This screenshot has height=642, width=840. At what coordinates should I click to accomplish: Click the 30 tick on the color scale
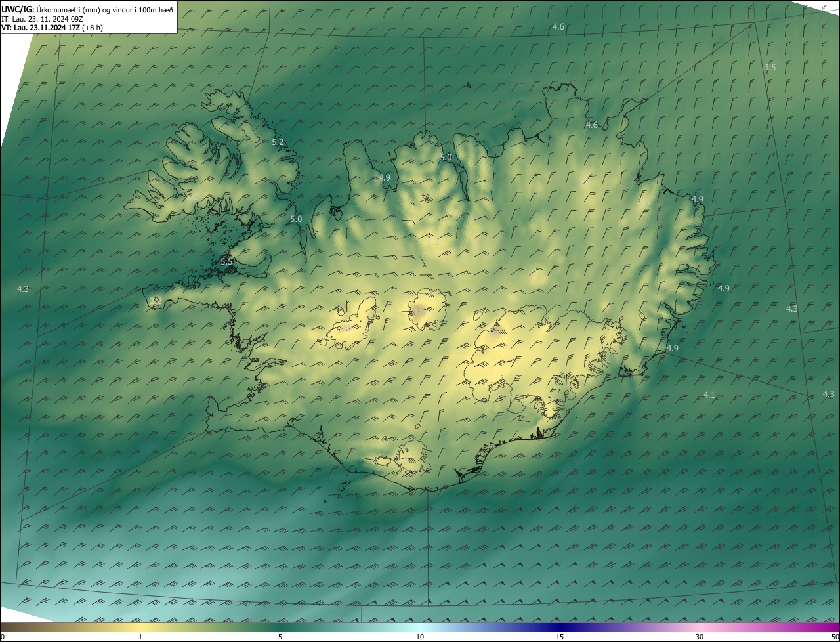tap(700, 637)
